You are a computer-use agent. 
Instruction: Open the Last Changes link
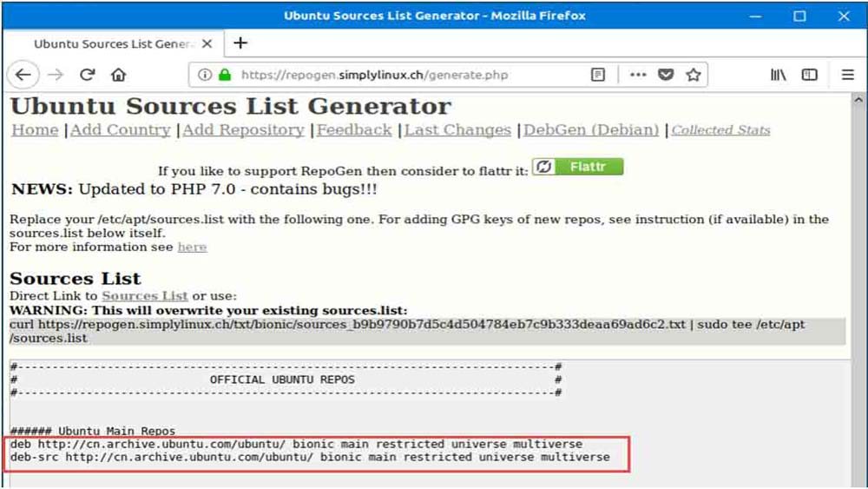[457, 130]
